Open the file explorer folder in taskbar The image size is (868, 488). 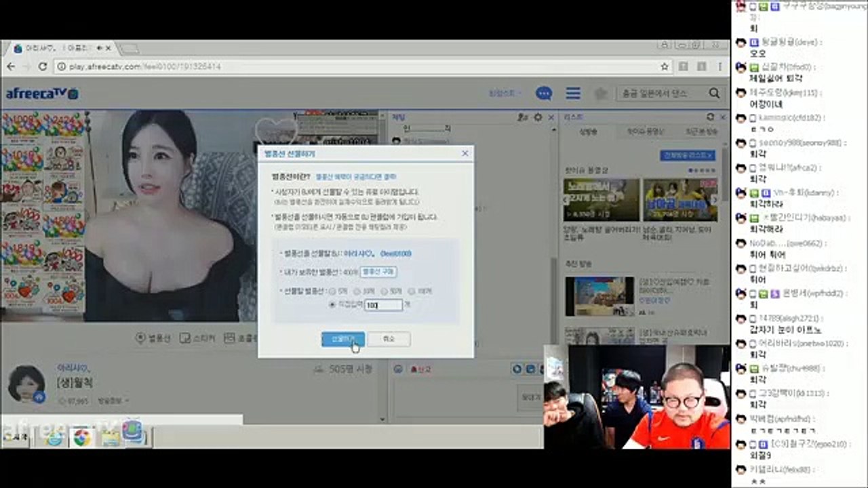pyautogui.click(x=109, y=438)
